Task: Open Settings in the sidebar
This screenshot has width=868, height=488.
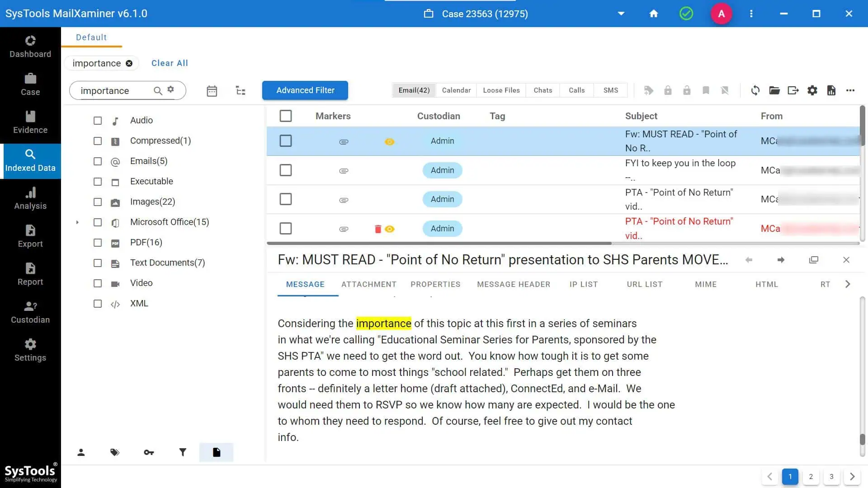Action: click(30, 351)
